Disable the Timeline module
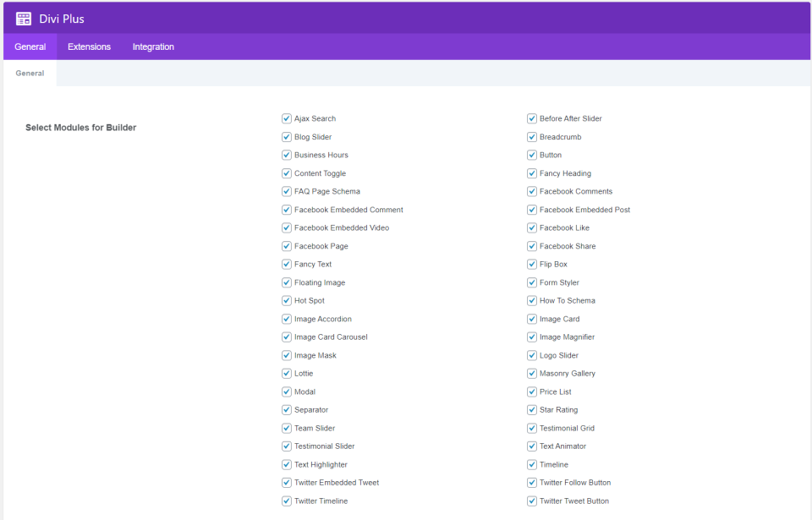The height and width of the screenshot is (520, 812). [x=532, y=464]
